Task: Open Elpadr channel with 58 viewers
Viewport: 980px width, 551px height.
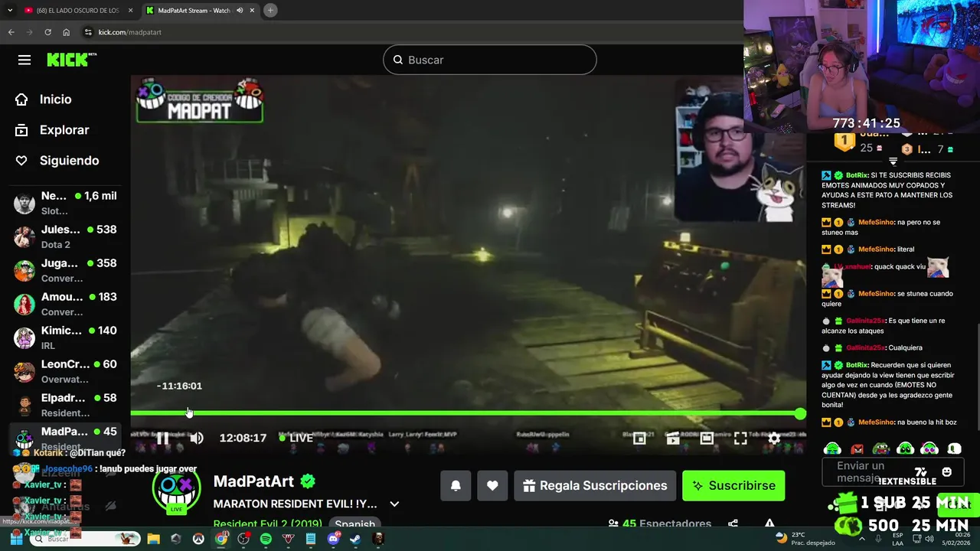Action: pyautogui.click(x=66, y=405)
